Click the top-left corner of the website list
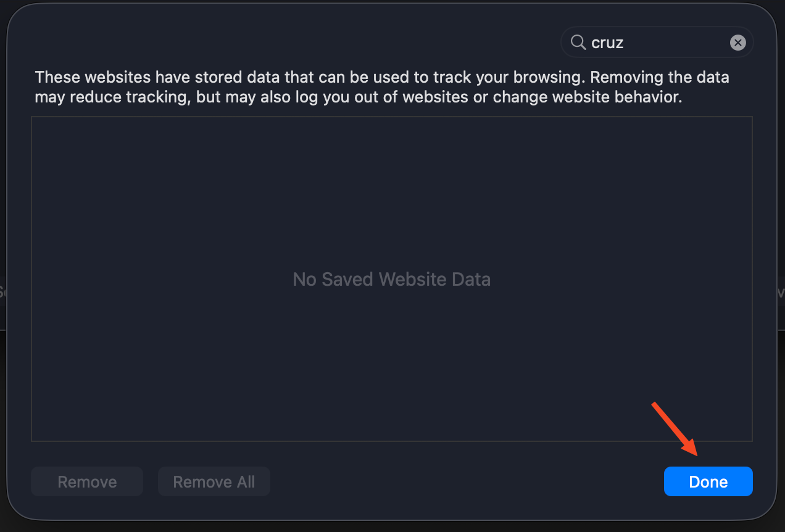 tap(33, 118)
